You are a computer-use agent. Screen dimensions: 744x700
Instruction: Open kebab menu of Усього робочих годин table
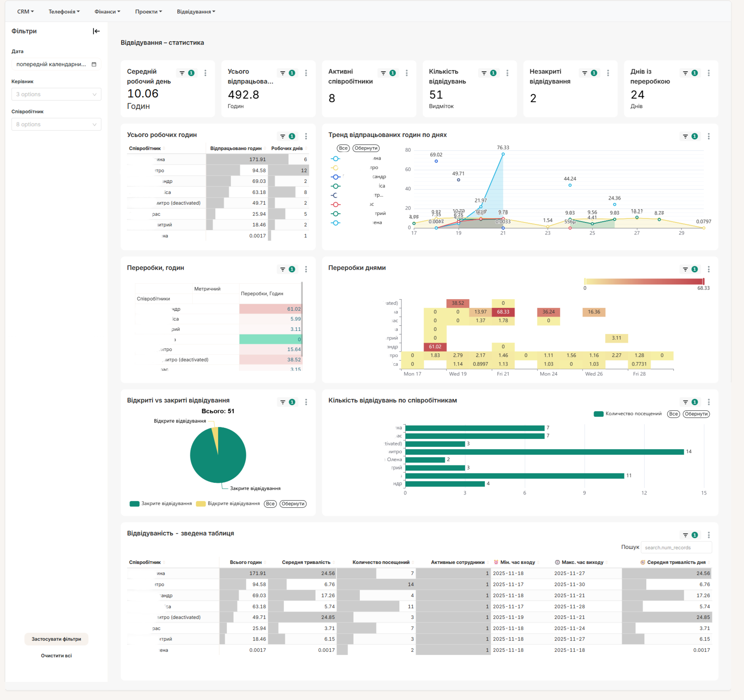(x=306, y=137)
